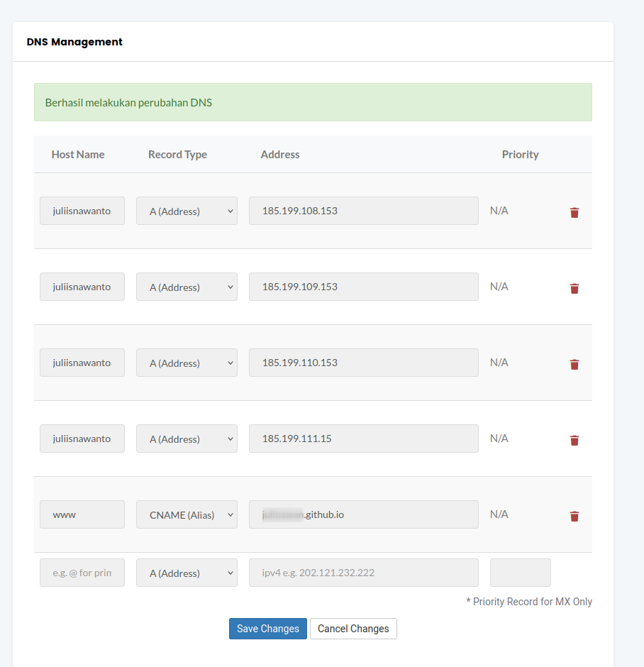Focus the new ipv4 address placeholder field
The image size is (644, 667).
363,573
